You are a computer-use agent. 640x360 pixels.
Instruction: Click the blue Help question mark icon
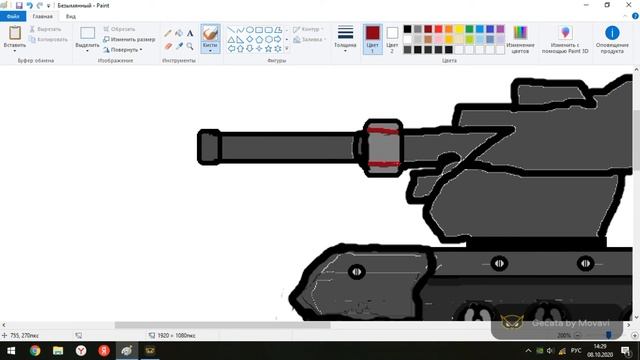(x=635, y=16)
